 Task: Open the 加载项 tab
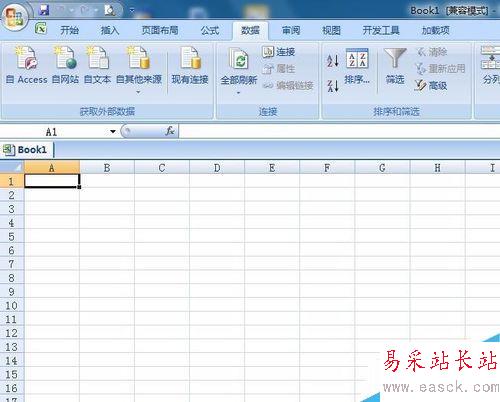[x=436, y=30]
